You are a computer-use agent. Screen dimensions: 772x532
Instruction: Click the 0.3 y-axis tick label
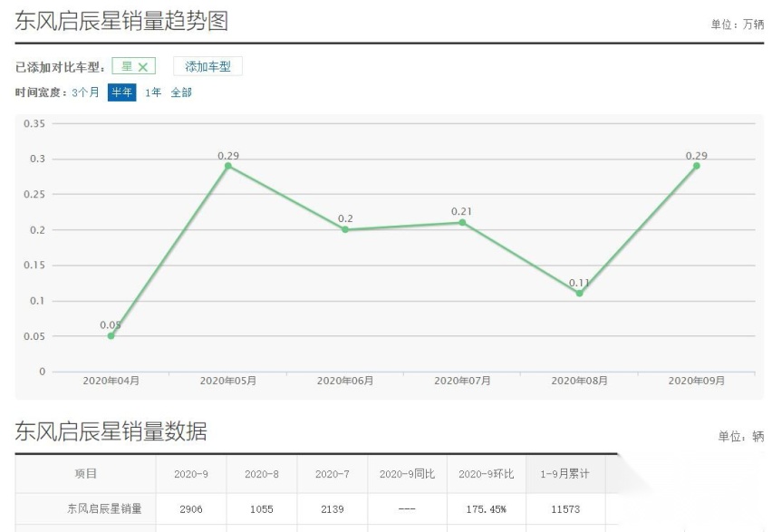[x=37, y=160]
